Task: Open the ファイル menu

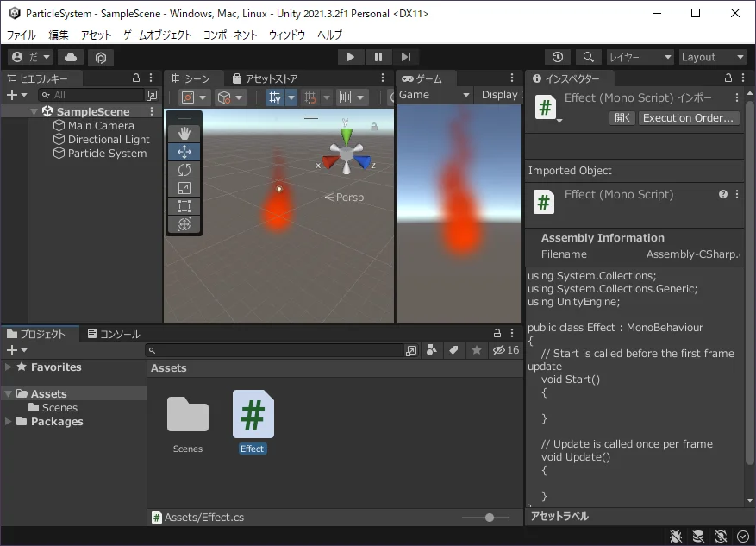Action: [x=21, y=35]
